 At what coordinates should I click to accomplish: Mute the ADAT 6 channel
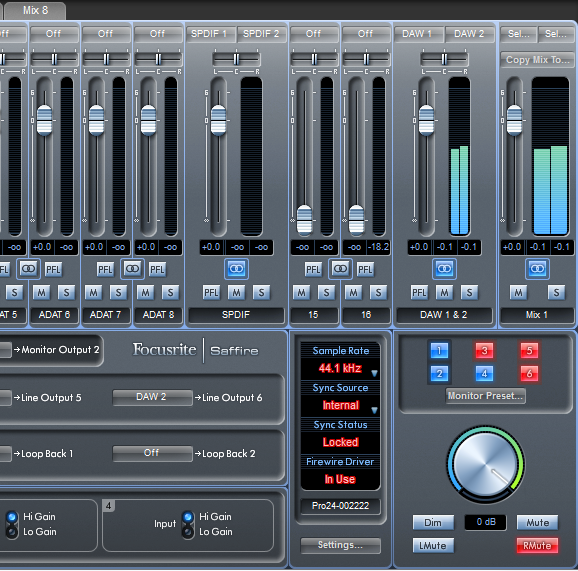click(42, 293)
